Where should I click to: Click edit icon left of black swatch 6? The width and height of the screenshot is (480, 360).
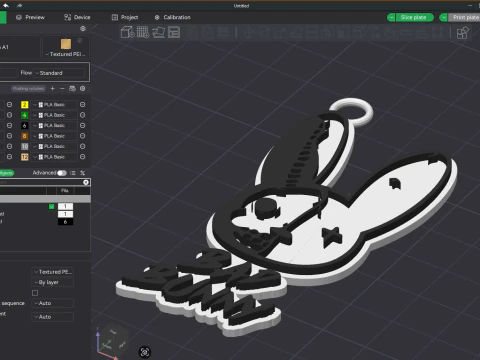[x=10, y=126]
